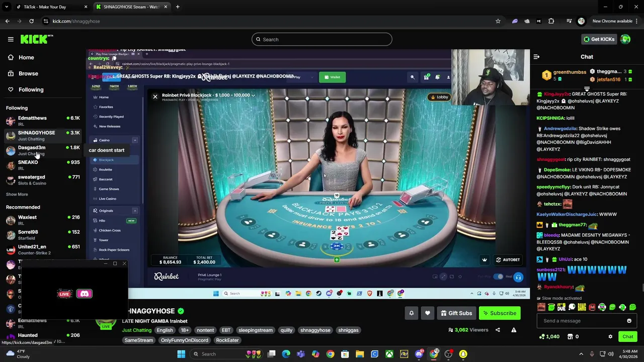Open Dasgasd3m channel in sidebar
Image resolution: width=644 pixels, height=362 pixels.
(43, 150)
